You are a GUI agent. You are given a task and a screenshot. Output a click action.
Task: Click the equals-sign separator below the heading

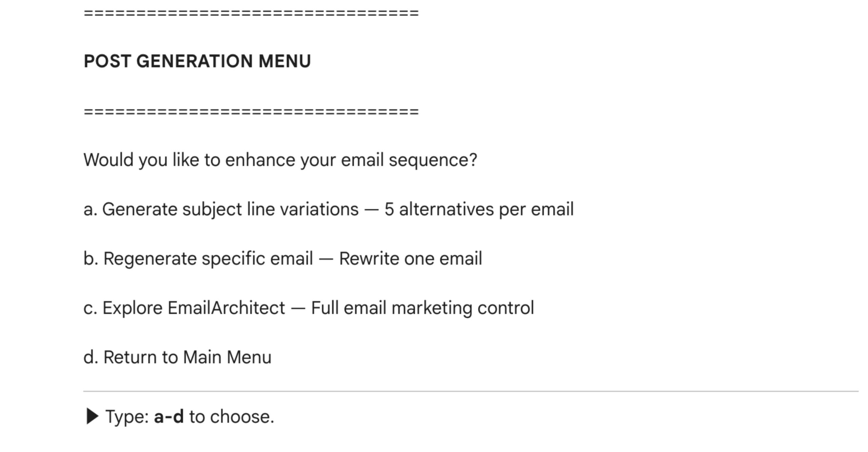(x=251, y=111)
